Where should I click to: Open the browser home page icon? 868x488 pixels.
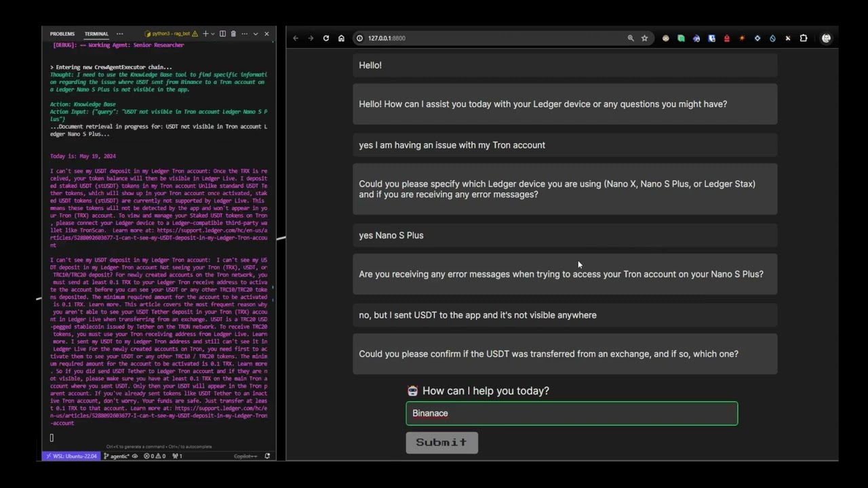tap(341, 39)
